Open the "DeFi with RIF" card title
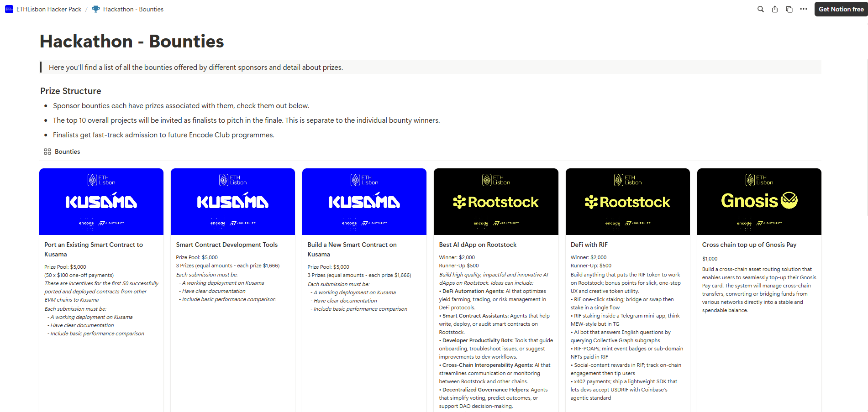The width and height of the screenshot is (868, 412). pyautogui.click(x=589, y=245)
